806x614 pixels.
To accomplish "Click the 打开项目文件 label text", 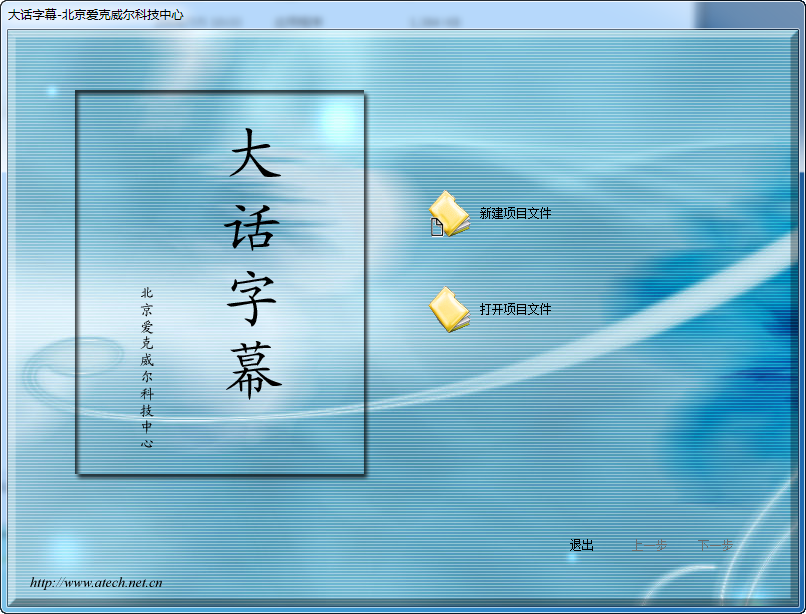I will [515, 309].
